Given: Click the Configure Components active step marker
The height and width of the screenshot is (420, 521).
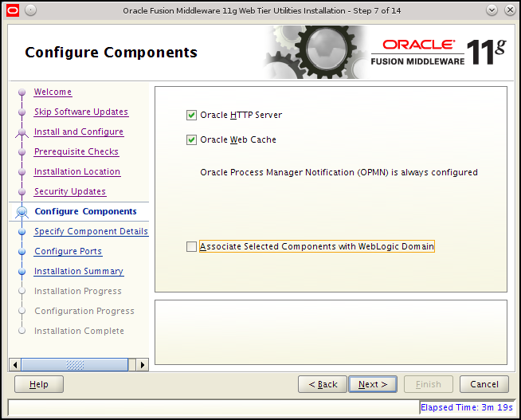Looking at the screenshot, I should 22,212.
